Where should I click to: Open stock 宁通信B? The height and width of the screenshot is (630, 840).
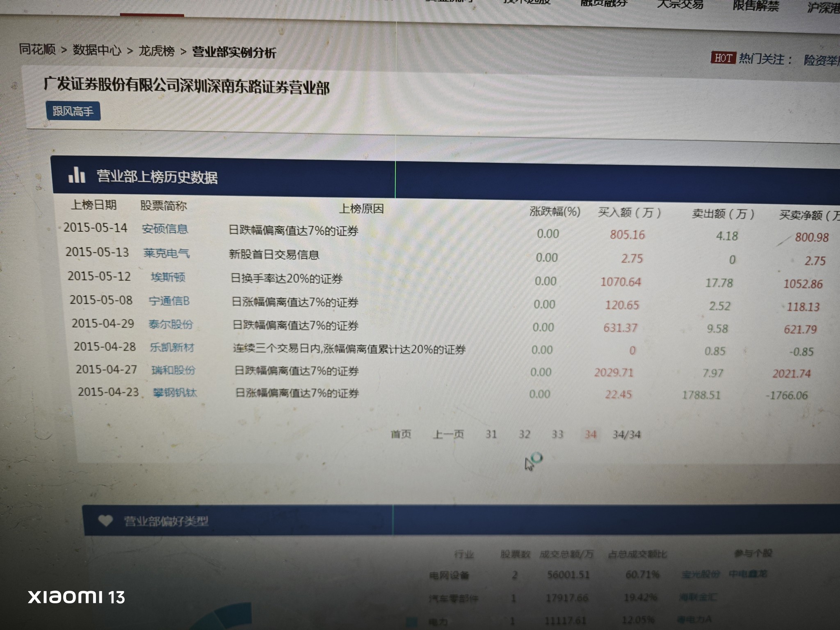[169, 301]
